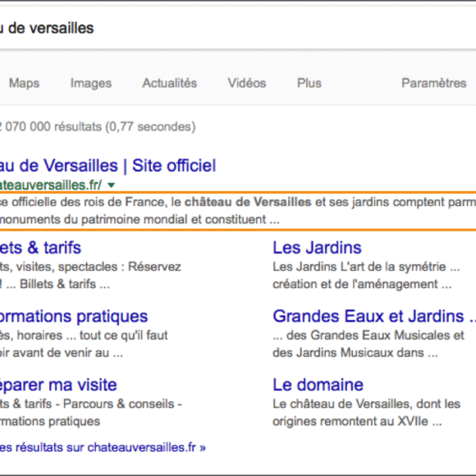
Task: Open the 'eparer ma visite' sitelink
Action: click(x=58, y=385)
